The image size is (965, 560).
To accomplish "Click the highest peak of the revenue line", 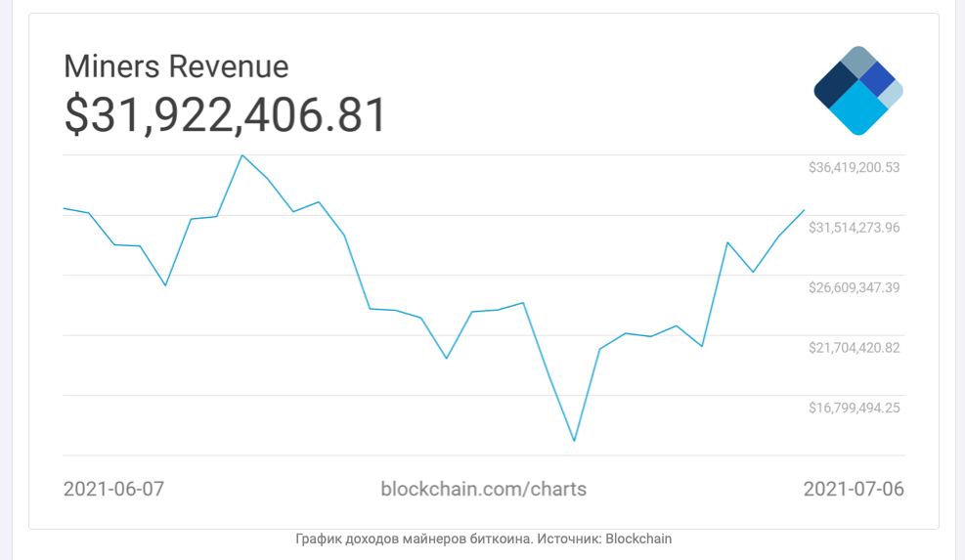I will point(241,155).
